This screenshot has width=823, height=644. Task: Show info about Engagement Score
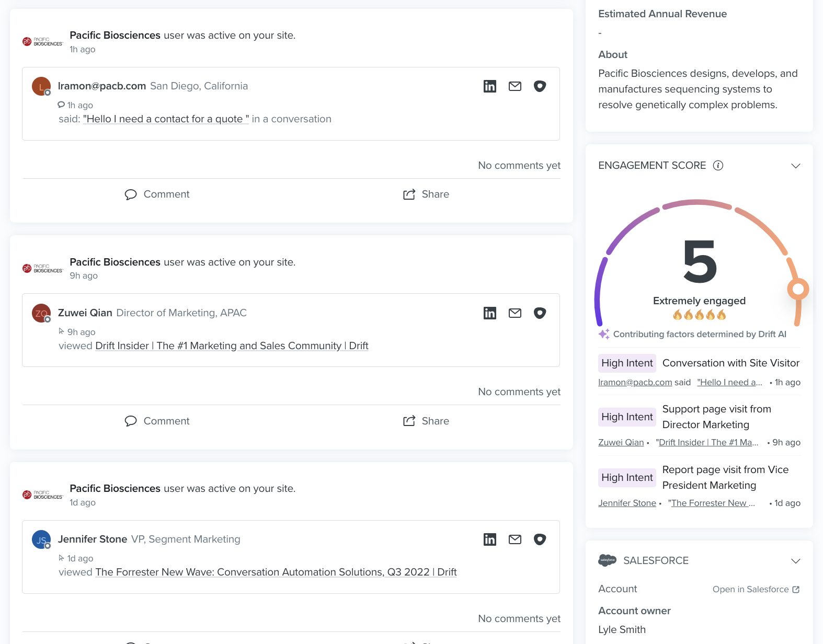(x=718, y=166)
